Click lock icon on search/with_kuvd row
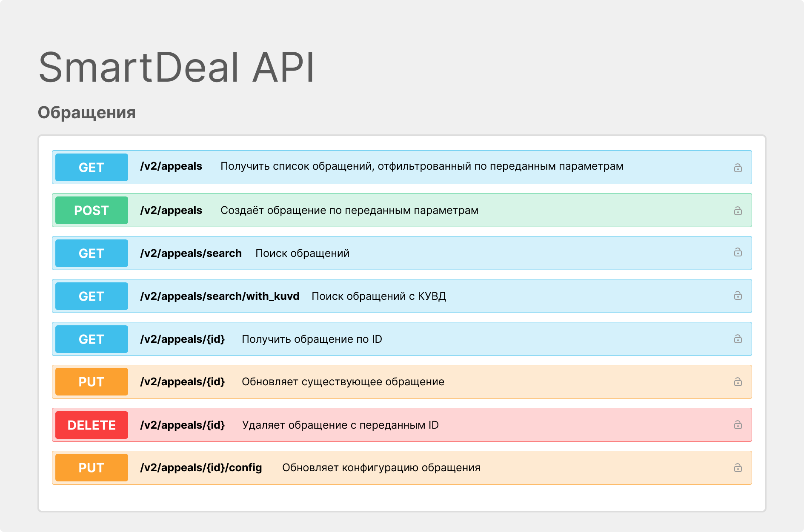The width and height of the screenshot is (804, 532). tap(738, 296)
